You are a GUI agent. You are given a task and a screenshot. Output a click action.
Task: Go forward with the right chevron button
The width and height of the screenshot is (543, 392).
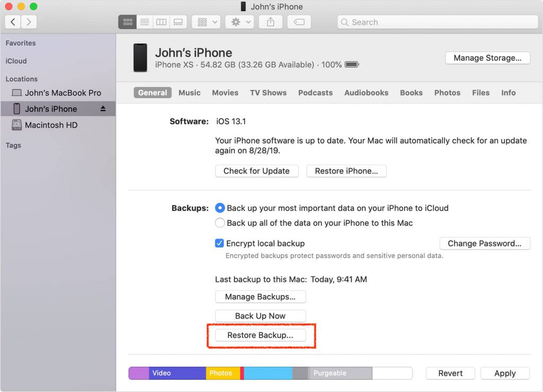[29, 22]
